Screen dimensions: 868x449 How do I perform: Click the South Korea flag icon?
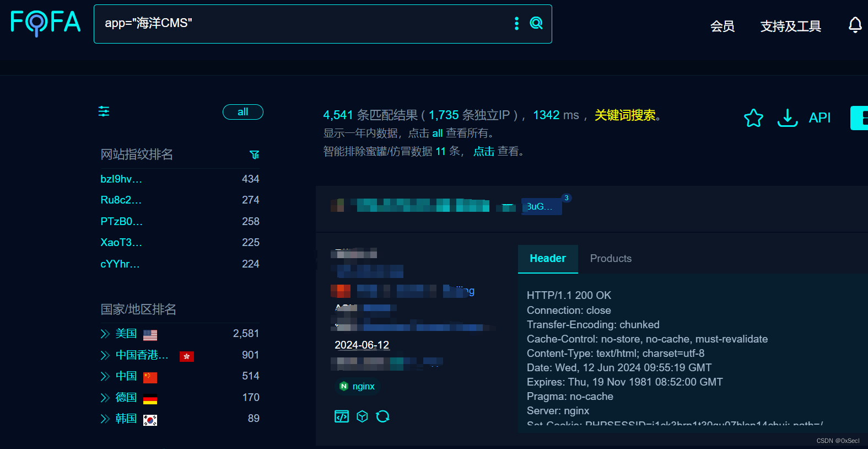[150, 420]
